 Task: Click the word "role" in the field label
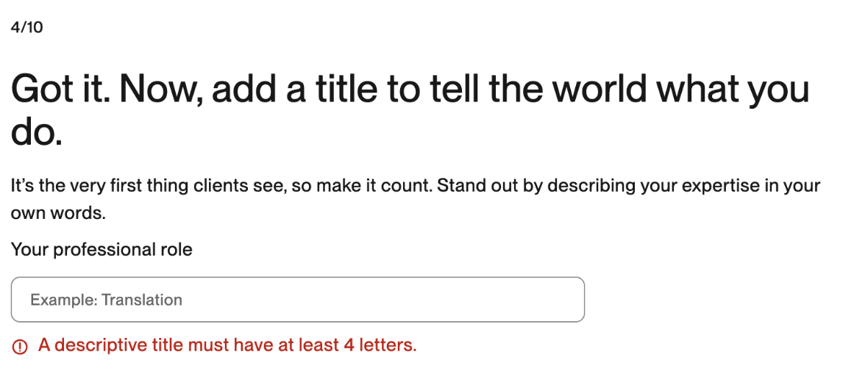click(177, 250)
